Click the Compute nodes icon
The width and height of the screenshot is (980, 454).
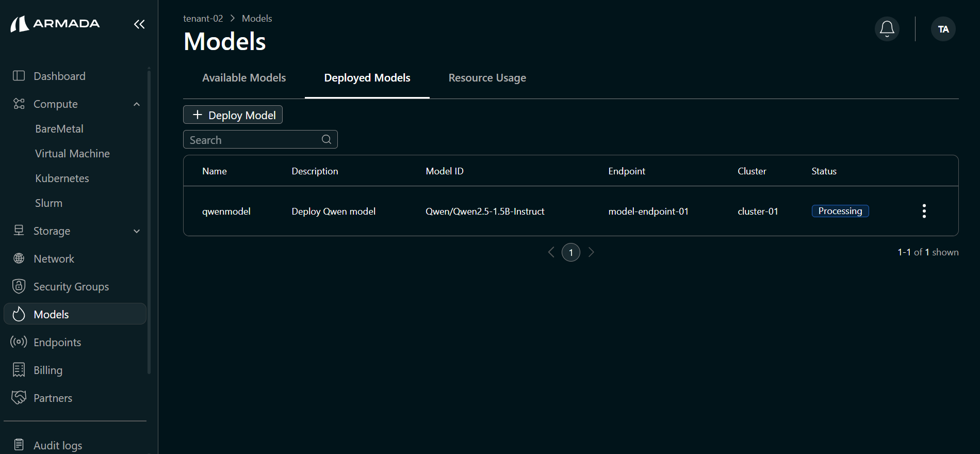pyautogui.click(x=19, y=104)
